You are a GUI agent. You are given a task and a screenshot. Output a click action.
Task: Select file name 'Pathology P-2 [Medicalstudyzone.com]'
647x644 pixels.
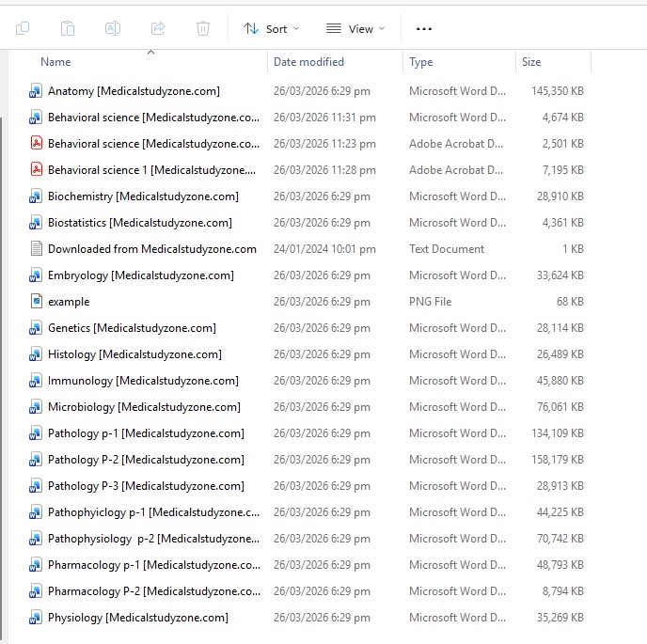(x=146, y=460)
